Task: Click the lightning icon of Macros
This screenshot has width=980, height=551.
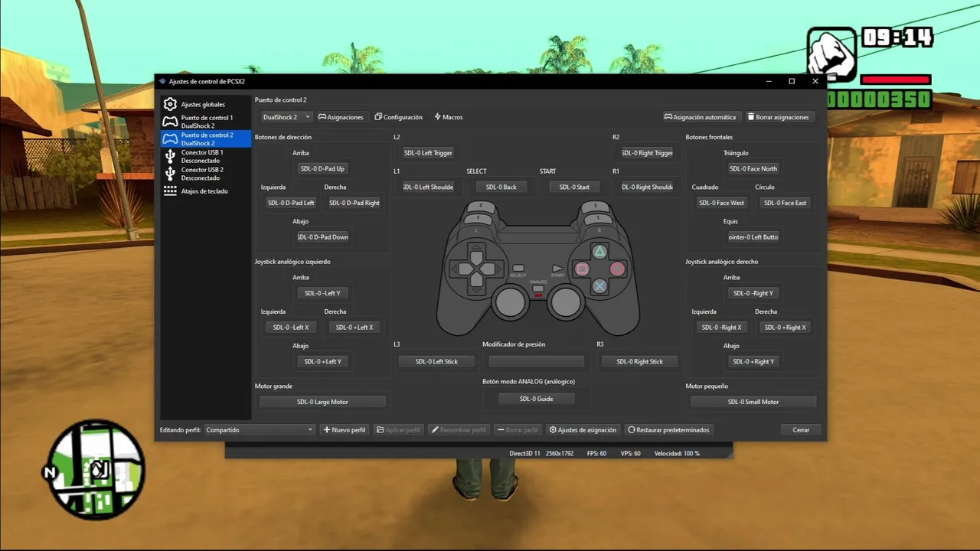Action: (438, 117)
